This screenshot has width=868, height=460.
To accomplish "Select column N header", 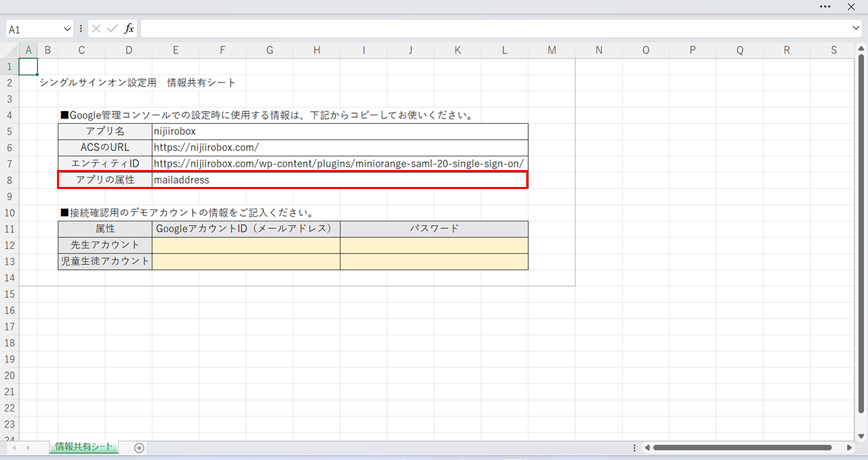I will point(599,50).
